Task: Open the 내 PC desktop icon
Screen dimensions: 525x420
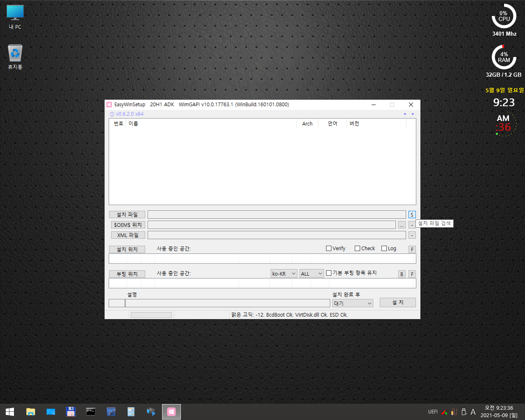Action: pyautogui.click(x=15, y=17)
